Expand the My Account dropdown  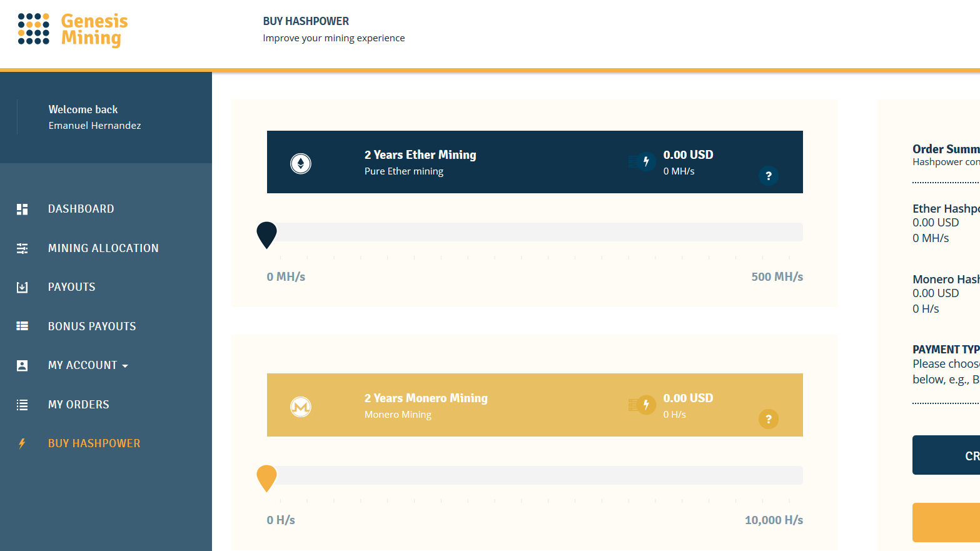[88, 365]
